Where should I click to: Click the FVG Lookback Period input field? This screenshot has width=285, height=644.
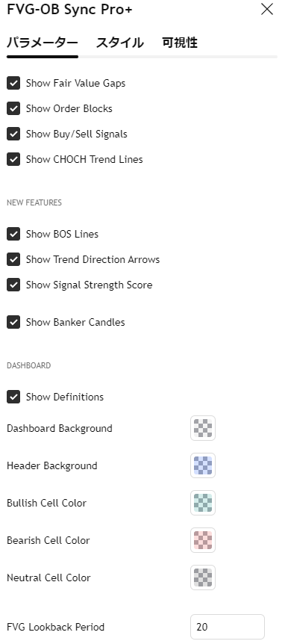228,627
